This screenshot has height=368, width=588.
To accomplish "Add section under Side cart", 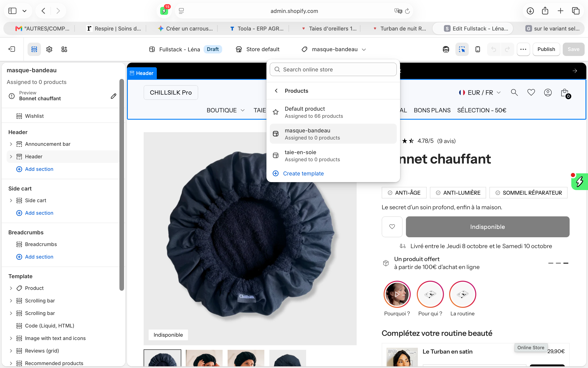I will (x=34, y=213).
